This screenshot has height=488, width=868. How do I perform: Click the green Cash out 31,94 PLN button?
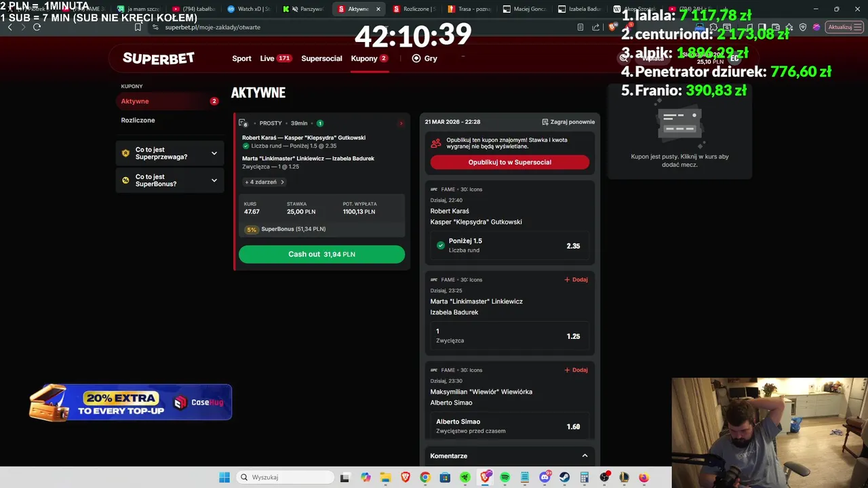tap(321, 254)
